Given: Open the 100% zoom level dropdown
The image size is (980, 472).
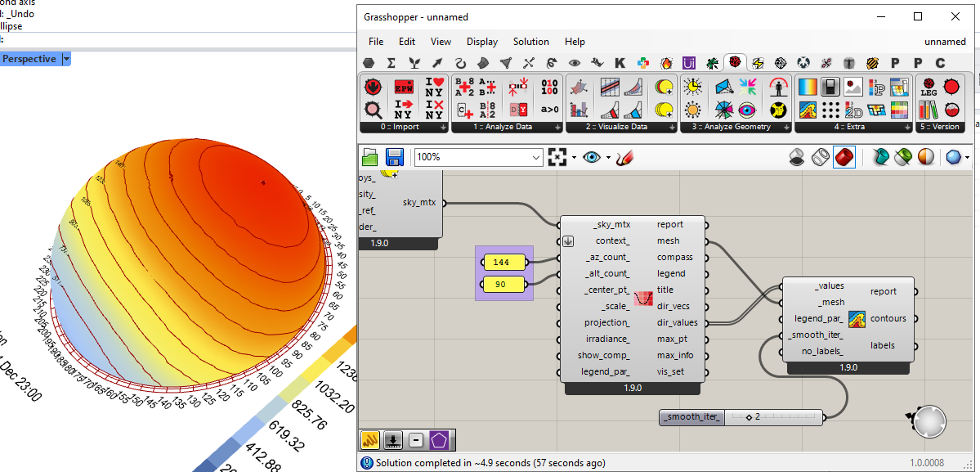Looking at the screenshot, I should (x=536, y=157).
